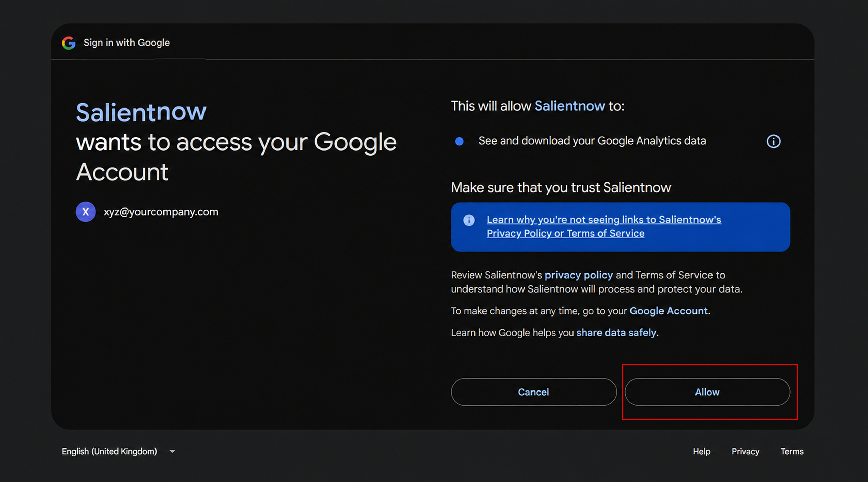This screenshot has width=868, height=482.
Task: Click the Salientnow app name heading
Action: [141, 112]
